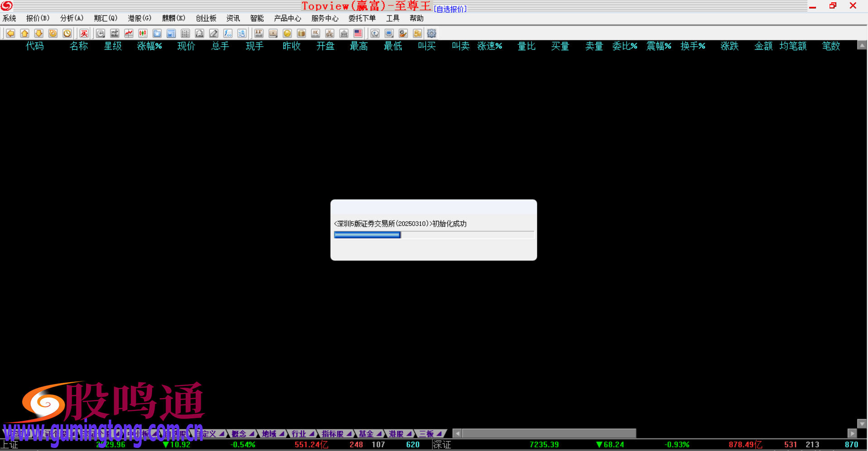This screenshot has height=451, width=868.
Task: Expand the 概念 tab dropdown
Action: coord(251,434)
